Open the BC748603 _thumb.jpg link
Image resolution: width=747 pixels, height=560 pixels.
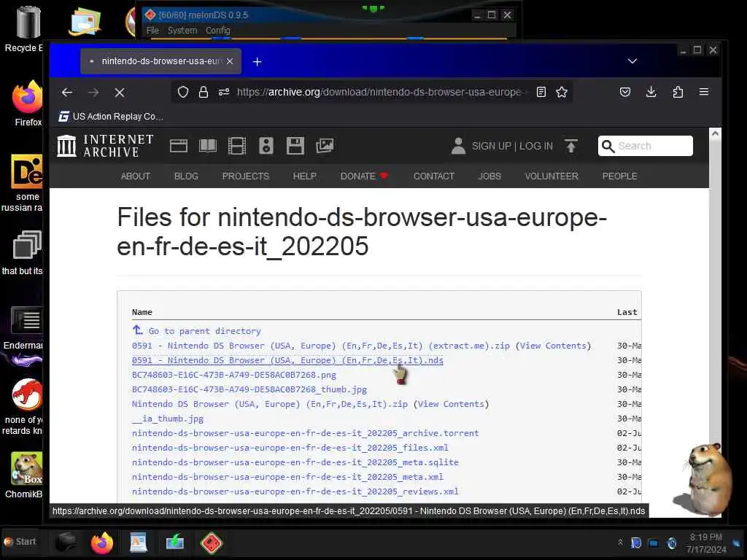249,389
